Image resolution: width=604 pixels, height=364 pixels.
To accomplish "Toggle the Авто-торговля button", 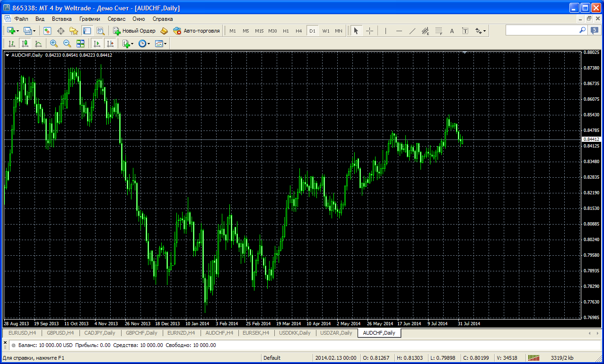I will coord(197,31).
